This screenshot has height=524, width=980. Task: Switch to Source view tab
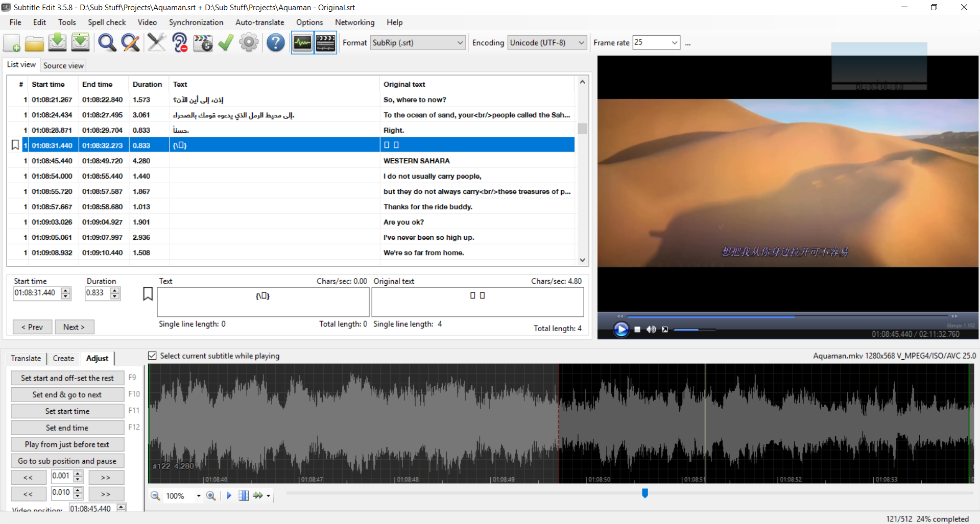[63, 65]
